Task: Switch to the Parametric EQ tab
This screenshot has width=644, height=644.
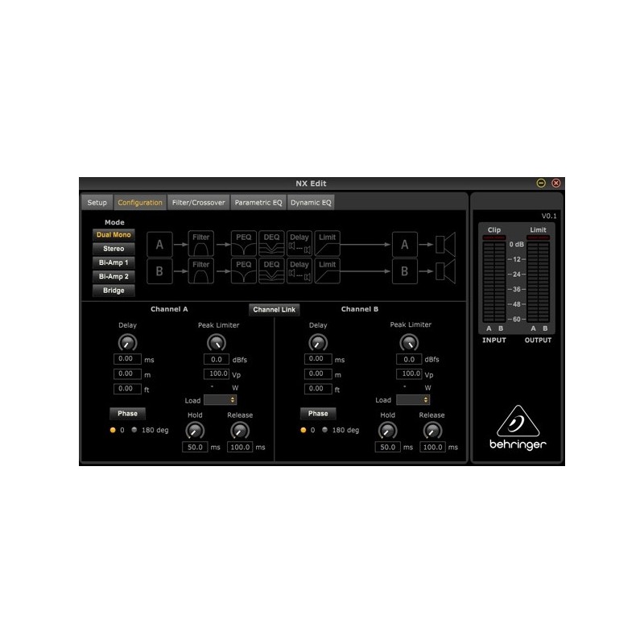Action: point(258,202)
